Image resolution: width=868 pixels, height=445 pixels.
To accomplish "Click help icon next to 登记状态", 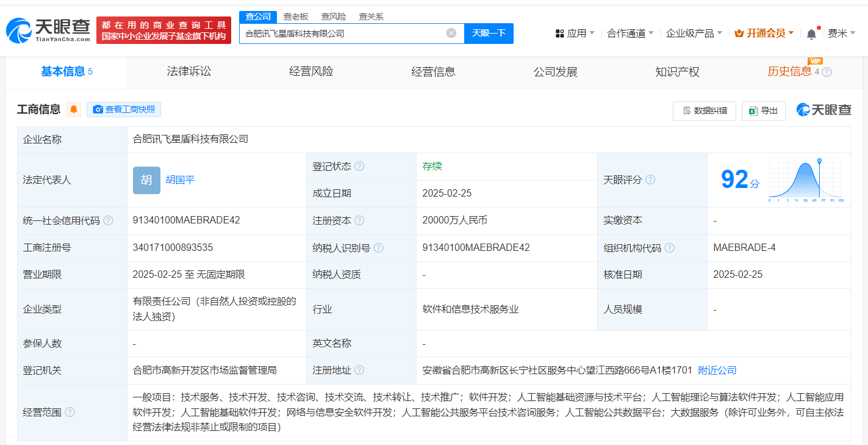I will [x=359, y=167].
